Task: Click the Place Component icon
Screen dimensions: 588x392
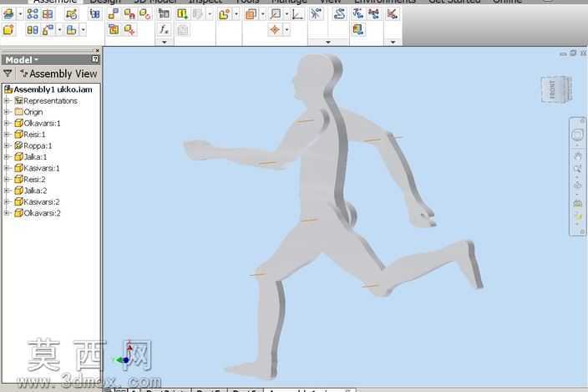Action: coord(8,14)
